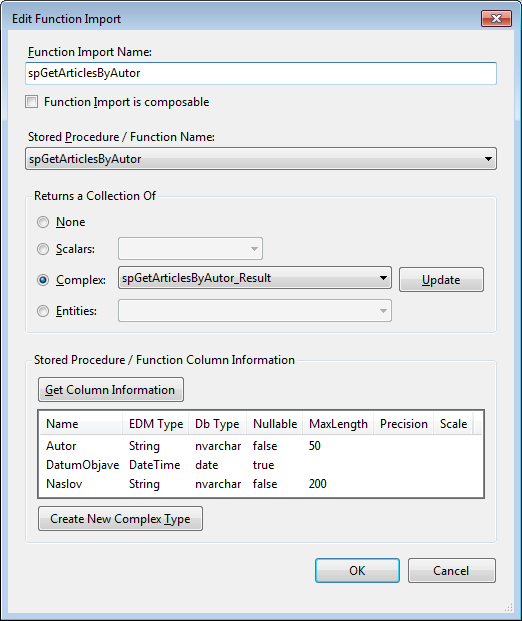This screenshot has height=621, width=522.
Task: Select the DatumObjave row in table
Action: coord(261,465)
